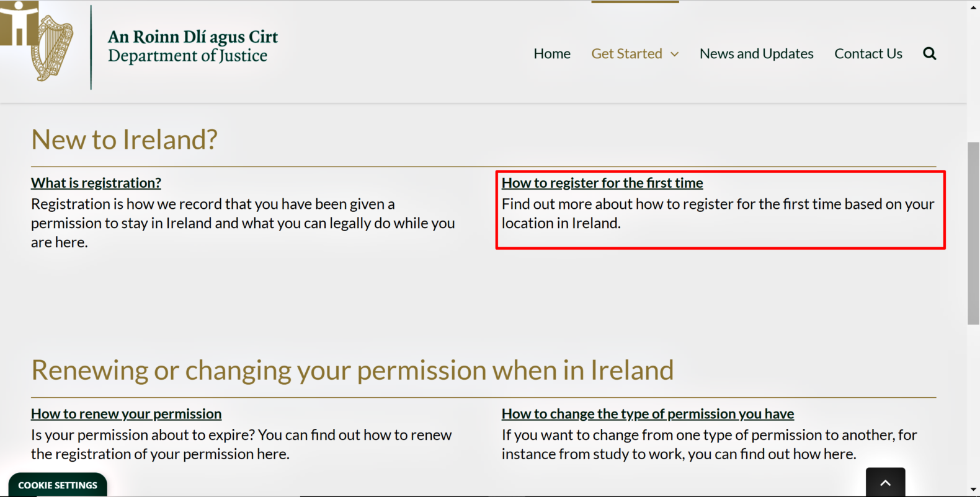The height and width of the screenshot is (497, 980).
Task: Click the 'An Roinn Dlí agus Cirt' Irish title
Action: 192,37
